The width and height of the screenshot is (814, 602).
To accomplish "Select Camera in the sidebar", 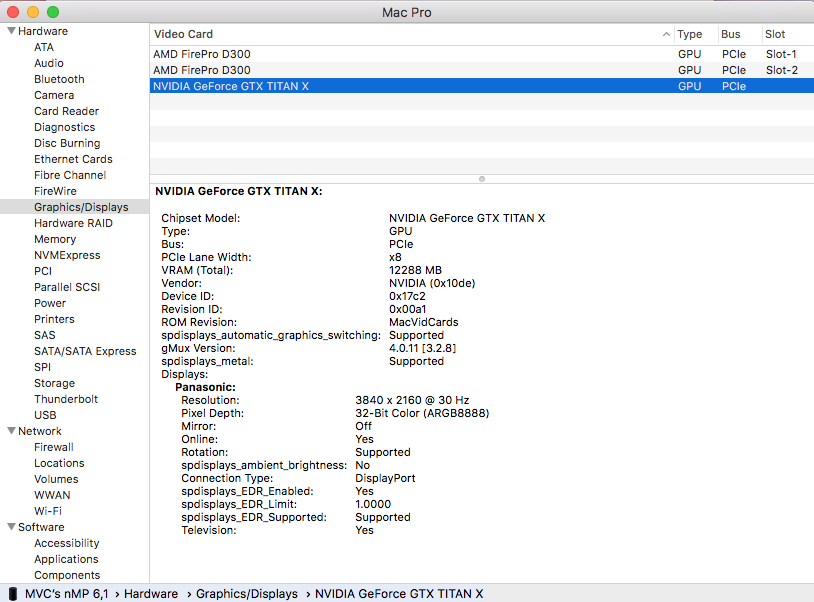I will 54,95.
